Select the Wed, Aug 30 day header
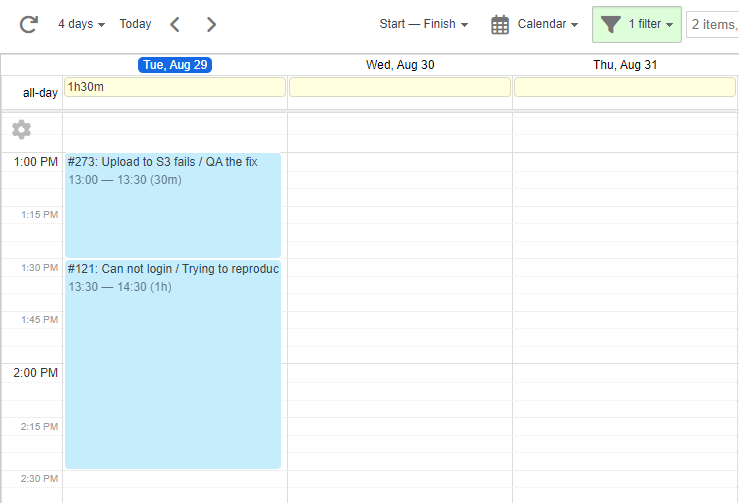739x503 pixels. coord(400,65)
